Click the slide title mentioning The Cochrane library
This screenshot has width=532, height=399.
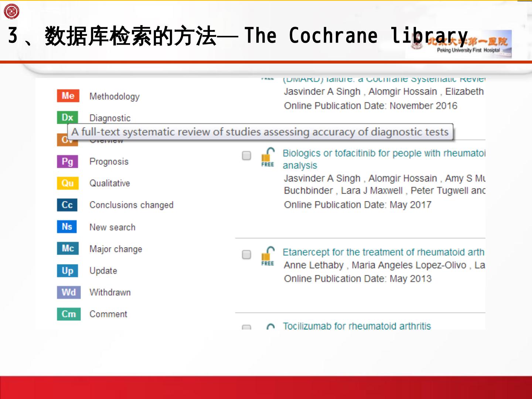click(x=238, y=36)
